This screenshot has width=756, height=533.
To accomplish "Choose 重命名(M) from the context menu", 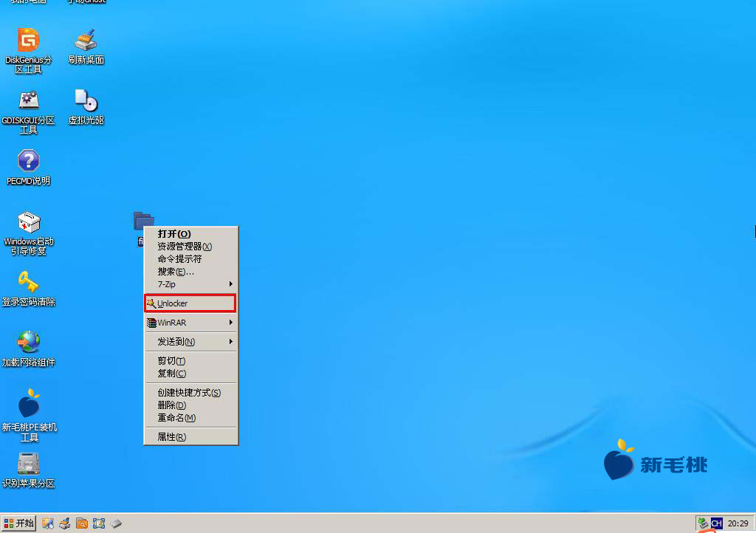I will [x=191, y=418].
